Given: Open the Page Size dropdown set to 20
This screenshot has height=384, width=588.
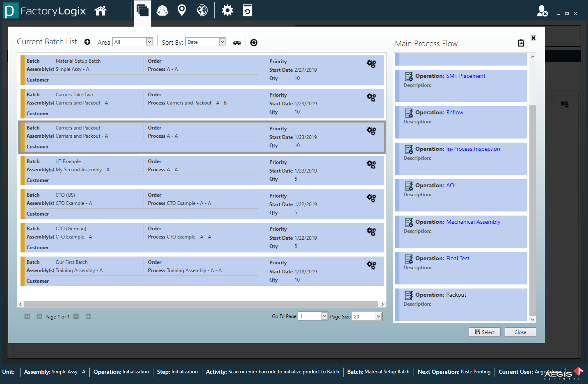Looking at the screenshot, I should pos(367,316).
